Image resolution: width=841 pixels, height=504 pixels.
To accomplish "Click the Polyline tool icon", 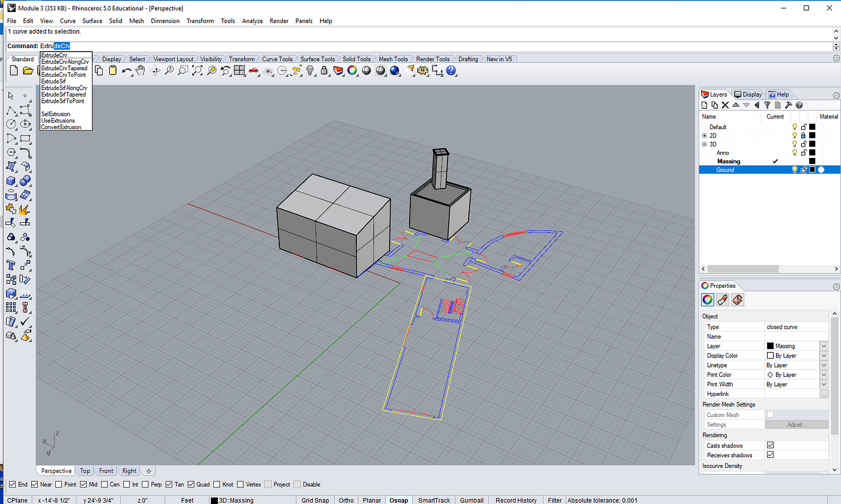I will [x=11, y=111].
